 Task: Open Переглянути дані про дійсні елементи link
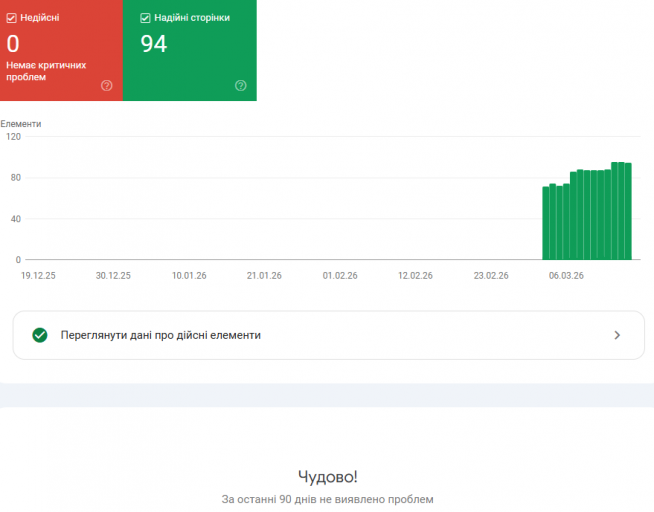tap(161, 335)
